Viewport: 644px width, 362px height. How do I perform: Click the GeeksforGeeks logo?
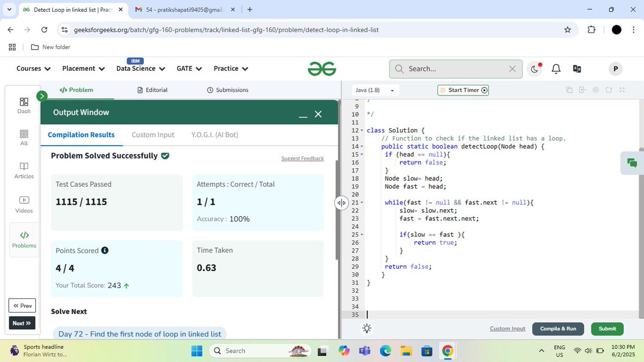tap(322, 69)
